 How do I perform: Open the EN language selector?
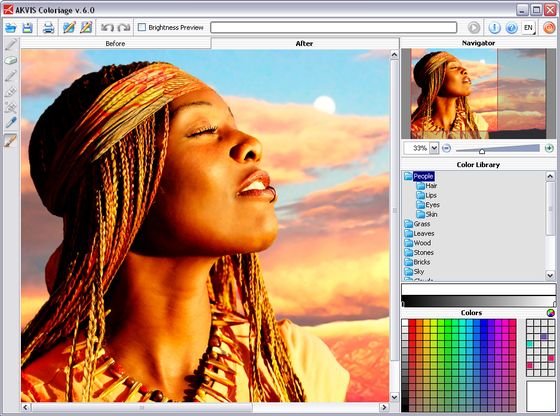(x=529, y=27)
